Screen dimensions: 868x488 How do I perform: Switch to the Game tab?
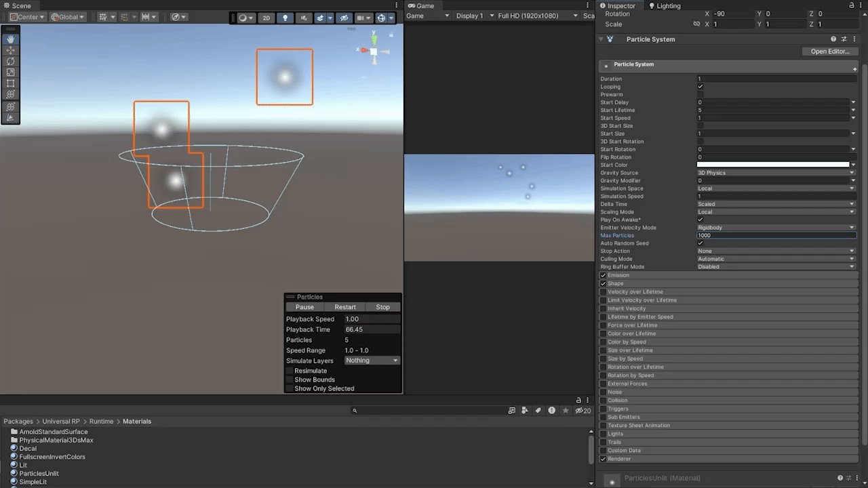pyautogui.click(x=421, y=5)
